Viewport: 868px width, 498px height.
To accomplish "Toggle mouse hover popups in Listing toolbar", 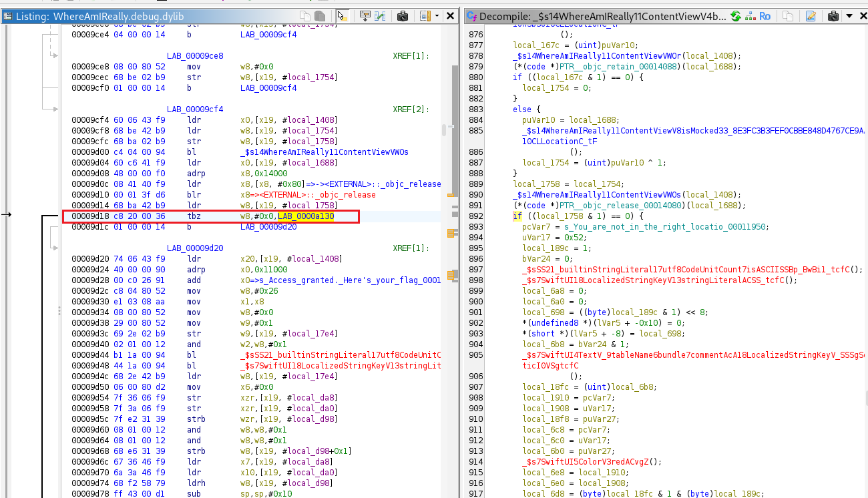I will (342, 16).
